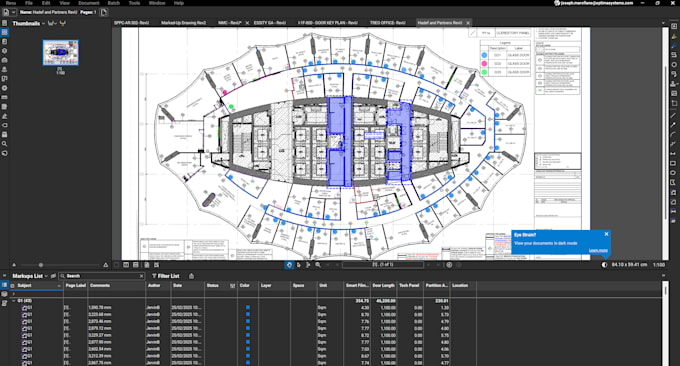The height and width of the screenshot is (366, 680).
Task: Click the layers stack icon in bottom panel
Action: [x=4, y=294]
